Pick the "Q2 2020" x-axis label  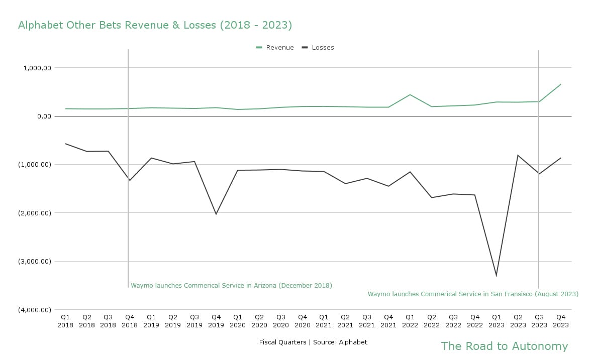coord(259,321)
